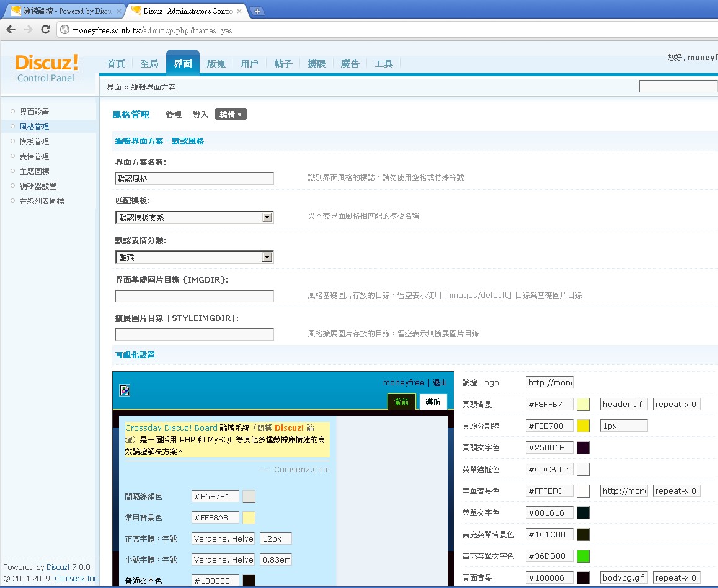The height and width of the screenshot is (588, 718).
Task: Open 菜單文字色 color swatch
Action: coord(583,513)
